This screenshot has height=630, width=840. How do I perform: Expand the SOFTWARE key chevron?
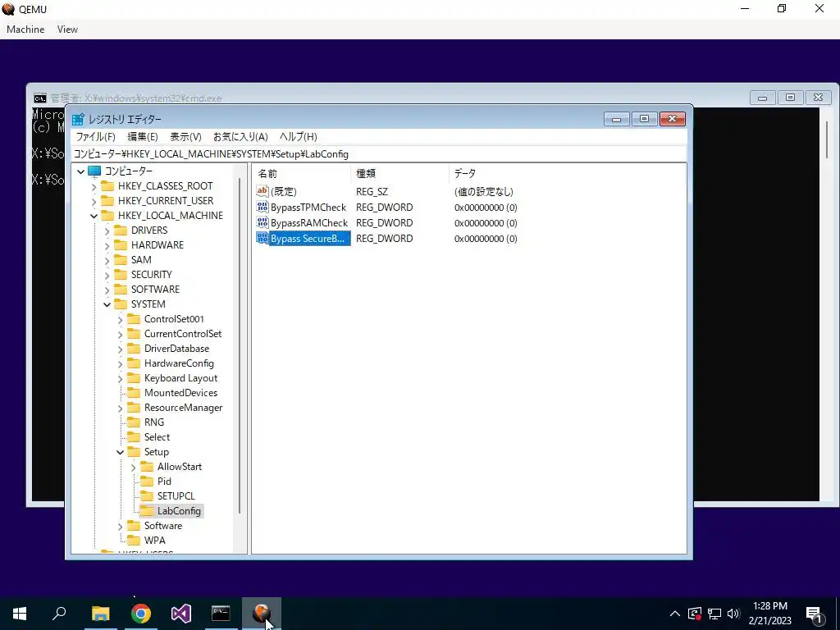[x=107, y=290]
